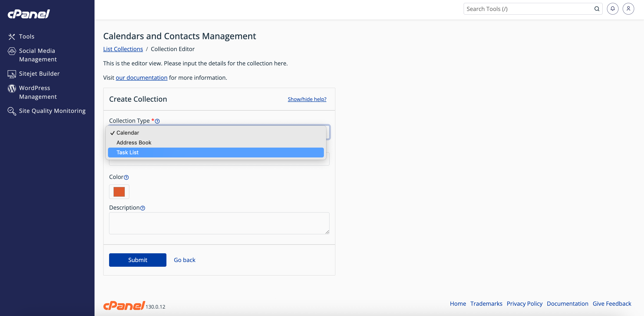
Task: Click the search magnifier icon
Action: [597, 9]
